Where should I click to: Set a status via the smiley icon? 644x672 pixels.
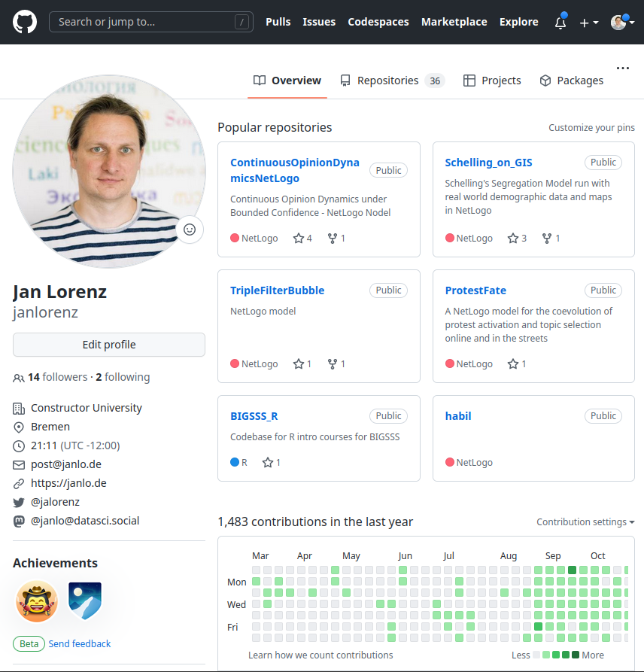pos(190,230)
